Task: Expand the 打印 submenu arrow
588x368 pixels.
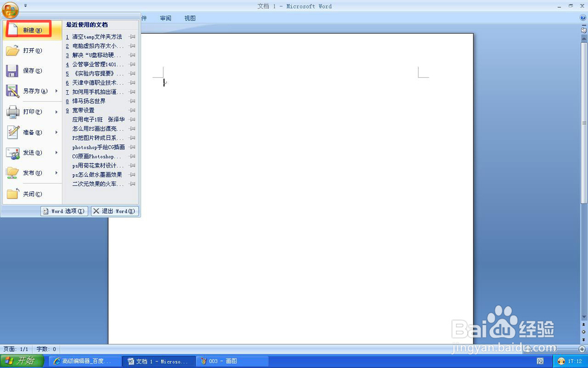Action: coord(56,111)
